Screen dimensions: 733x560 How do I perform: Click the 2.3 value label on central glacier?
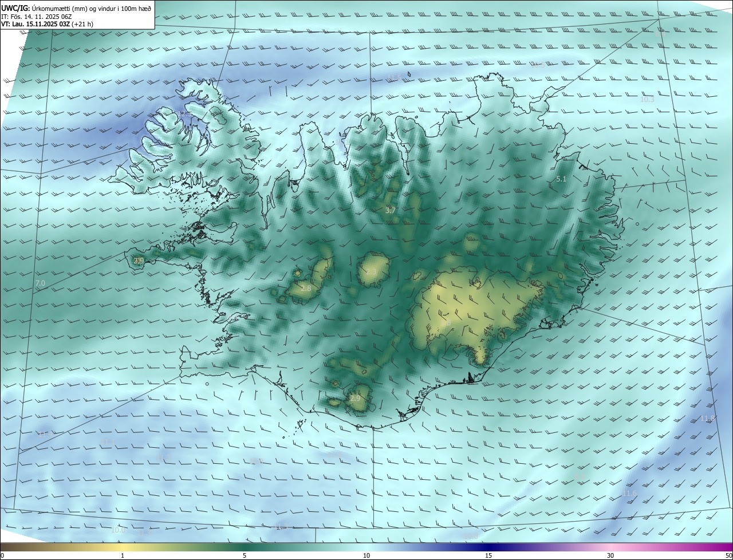click(371, 272)
